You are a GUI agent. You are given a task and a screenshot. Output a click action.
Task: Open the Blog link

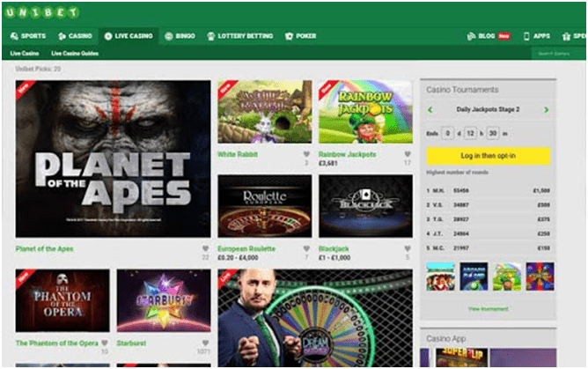pos(488,36)
